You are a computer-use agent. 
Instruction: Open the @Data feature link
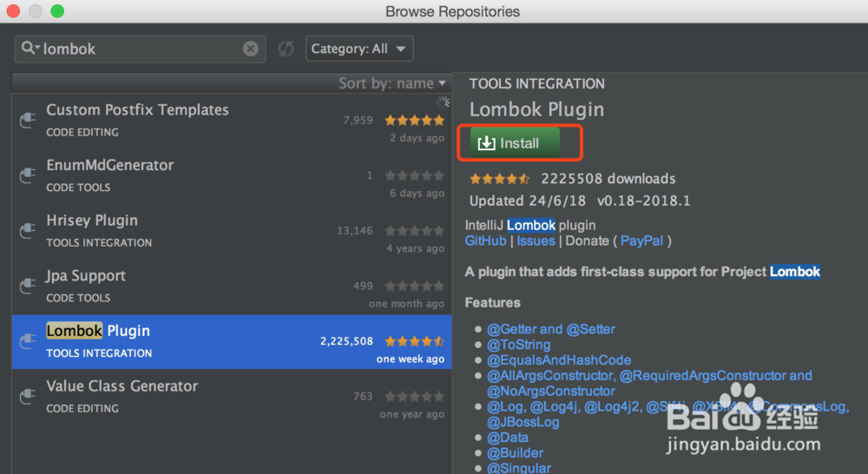[508, 438]
